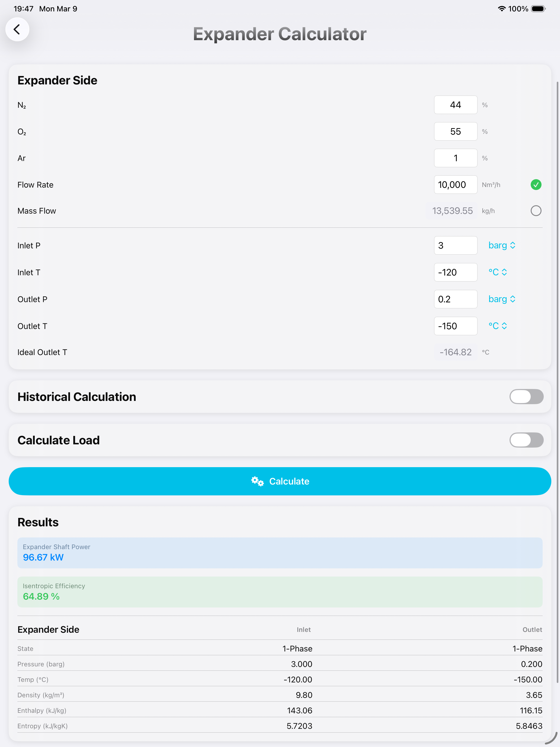Enable the Historical Calculation toggle
The height and width of the screenshot is (747, 560).
526,397
